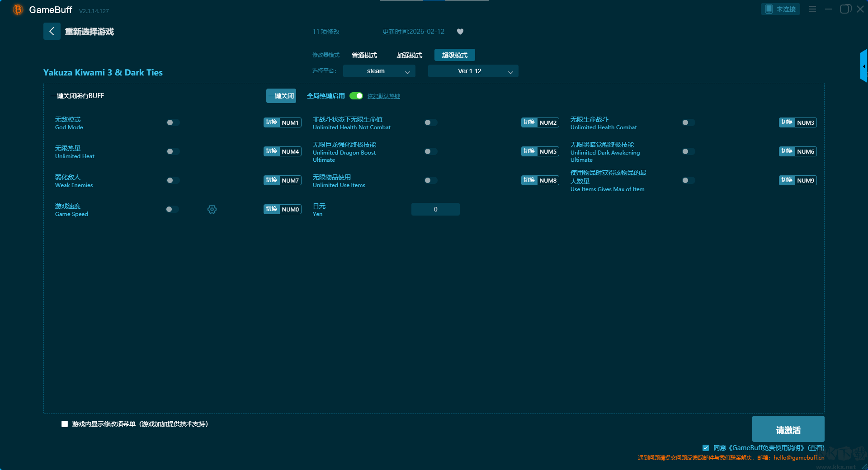This screenshot has height=470, width=868.
Task: Expand the Ver.1.12 version dropdown
Action: (x=473, y=71)
